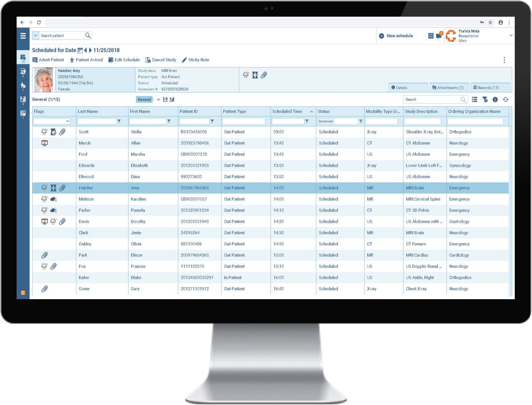
Task: Open the hamburger navigation menu
Action: pos(23,36)
